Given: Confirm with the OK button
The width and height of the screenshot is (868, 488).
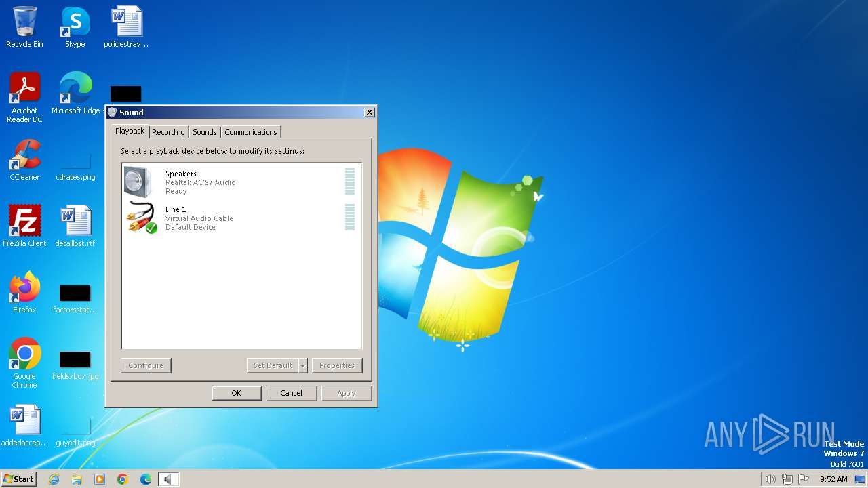Looking at the screenshot, I should coord(237,393).
